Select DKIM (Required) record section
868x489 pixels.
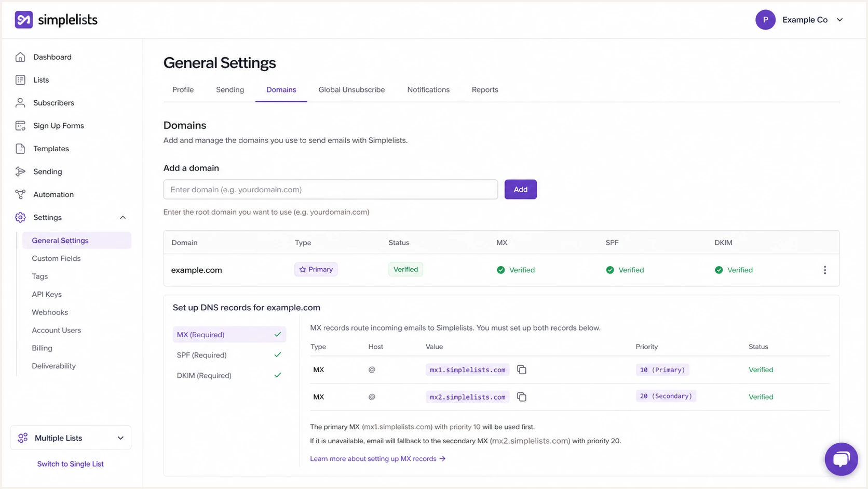point(229,375)
